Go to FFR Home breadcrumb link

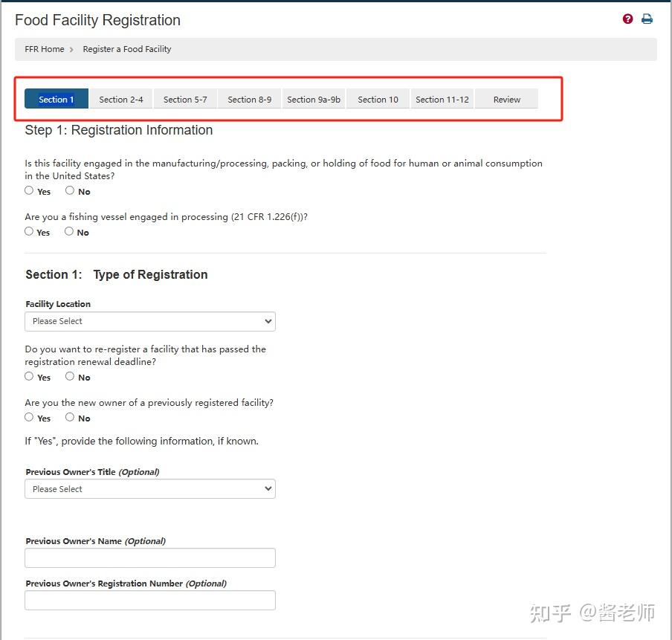(x=44, y=49)
